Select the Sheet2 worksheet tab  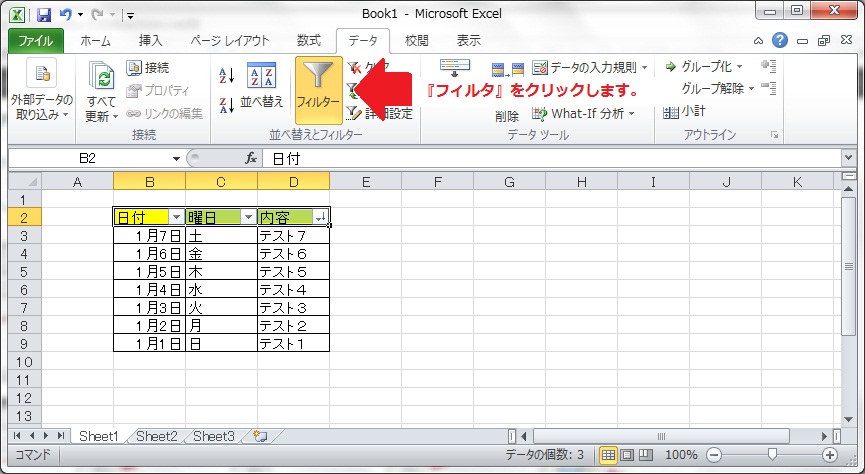tap(157, 436)
